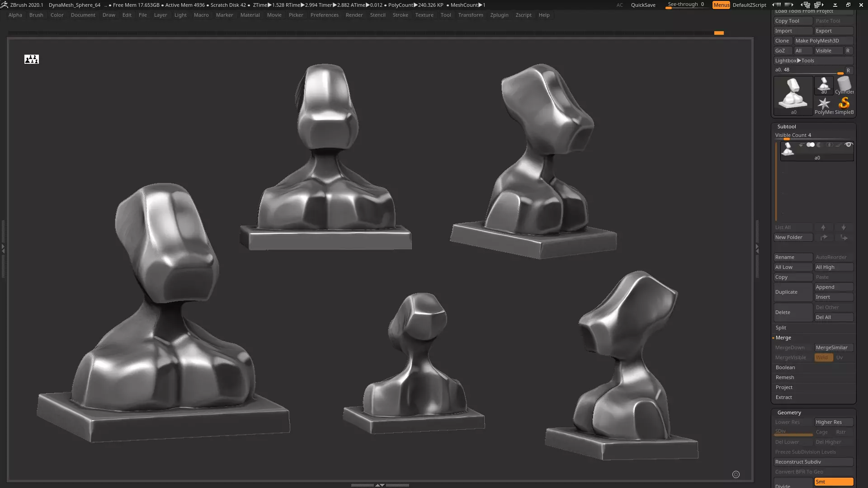Image resolution: width=868 pixels, height=488 pixels.
Task: Click the MergeSimilar button
Action: tap(834, 347)
